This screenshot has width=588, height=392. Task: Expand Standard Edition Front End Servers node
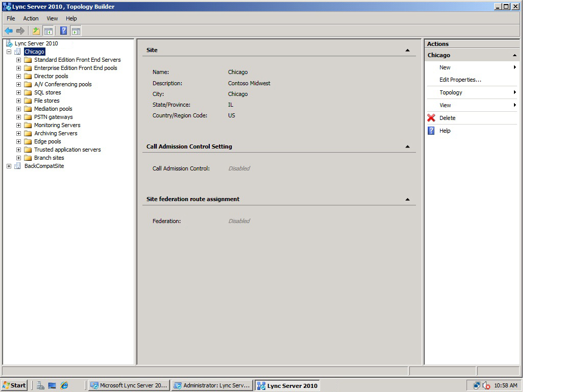[18, 60]
